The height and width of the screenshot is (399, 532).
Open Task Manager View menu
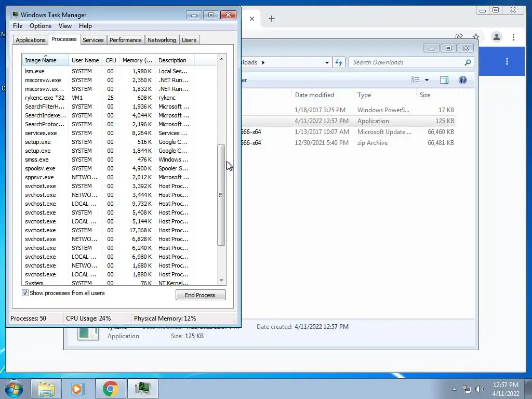pyautogui.click(x=65, y=26)
